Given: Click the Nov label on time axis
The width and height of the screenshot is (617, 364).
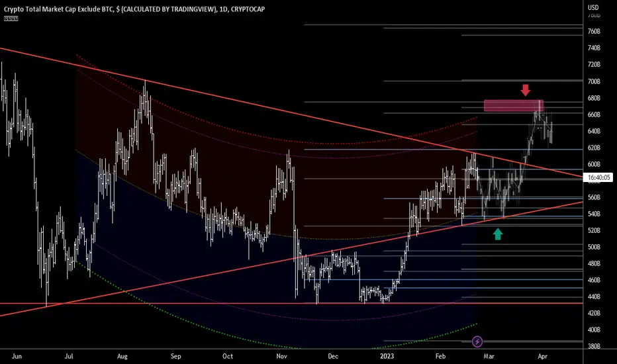Looking at the screenshot, I should pos(281,356).
